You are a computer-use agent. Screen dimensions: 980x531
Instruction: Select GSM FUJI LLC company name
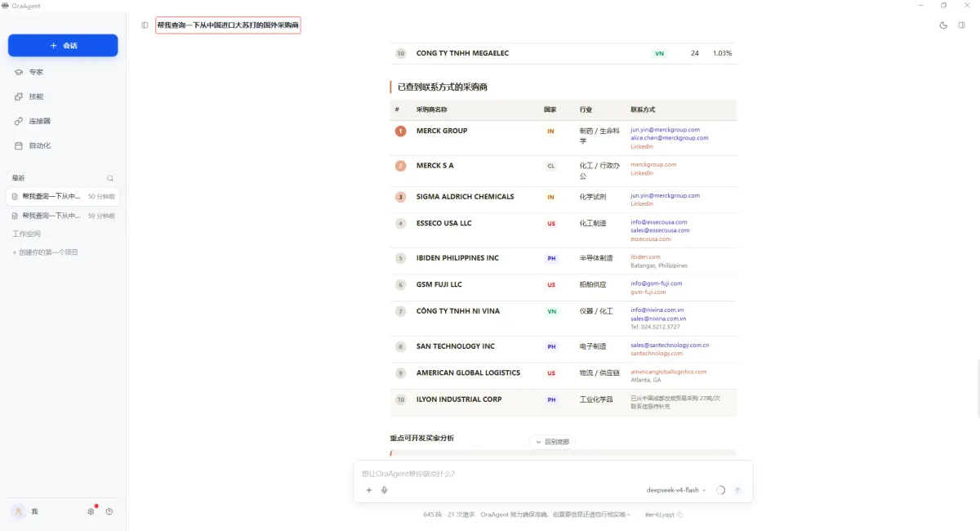pyautogui.click(x=439, y=284)
